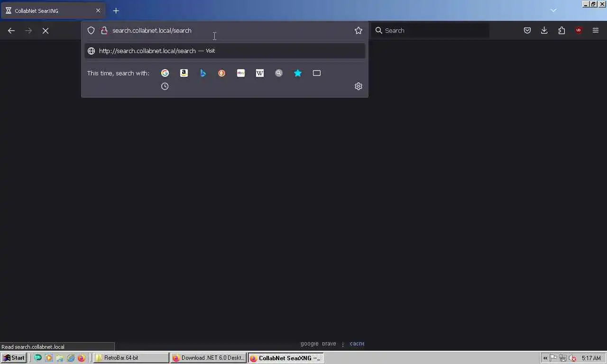This screenshot has height=364, width=607.
Task: Click the cached link at page bottom
Action: (357, 344)
